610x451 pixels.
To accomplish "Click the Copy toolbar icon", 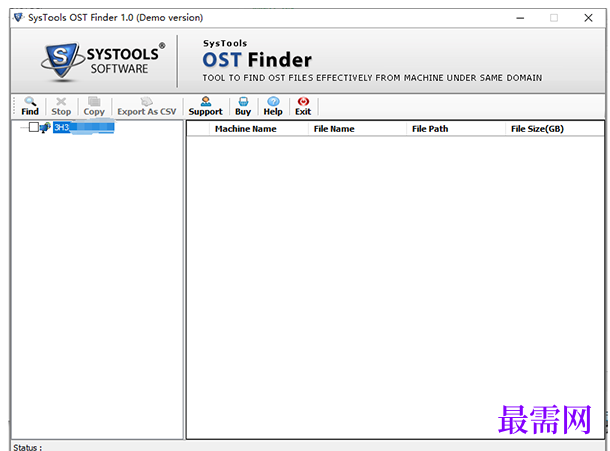I will point(94,106).
